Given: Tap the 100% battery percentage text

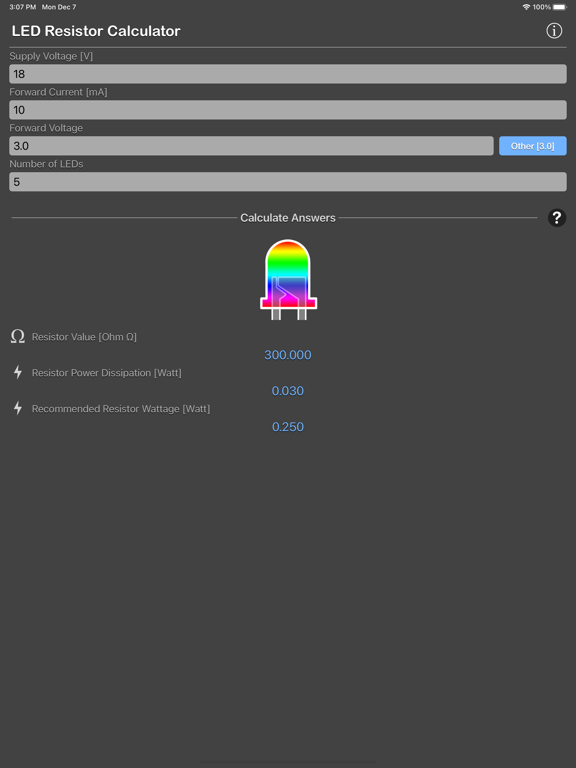Looking at the screenshot, I should pos(542,7).
